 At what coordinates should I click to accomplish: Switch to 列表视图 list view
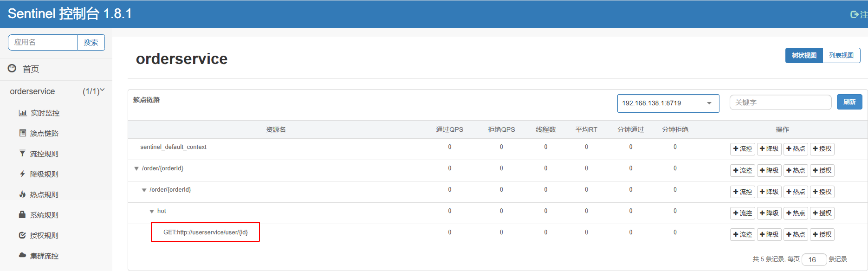[x=842, y=55]
